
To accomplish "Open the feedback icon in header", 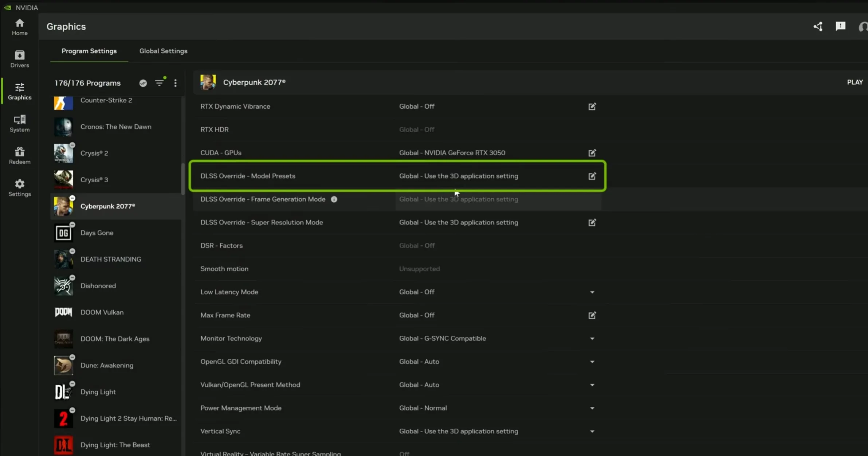I will (x=840, y=26).
